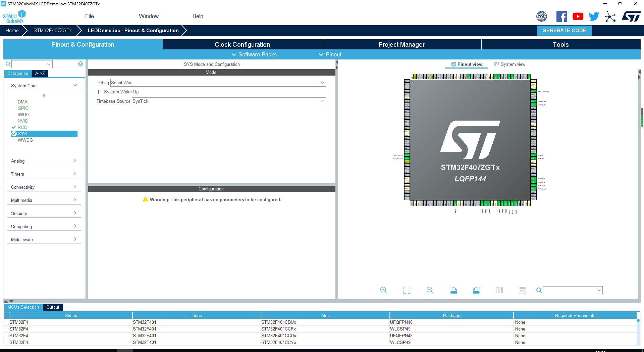The height and width of the screenshot is (352, 644).
Task: Click the LEDDemo.ioc breadcrumb
Action: click(133, 30)
